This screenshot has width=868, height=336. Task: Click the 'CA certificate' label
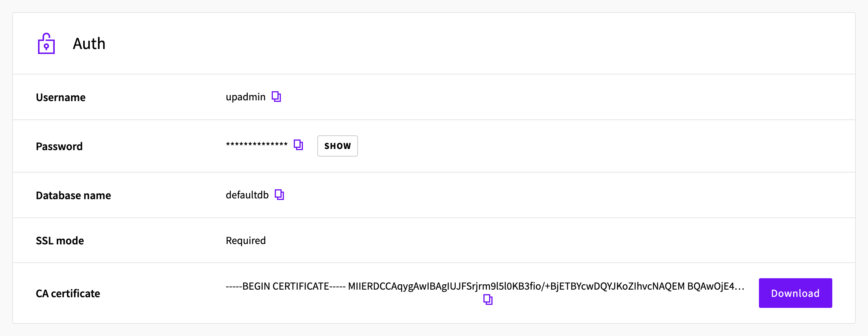pyautogui.click(x=68, y=293)
